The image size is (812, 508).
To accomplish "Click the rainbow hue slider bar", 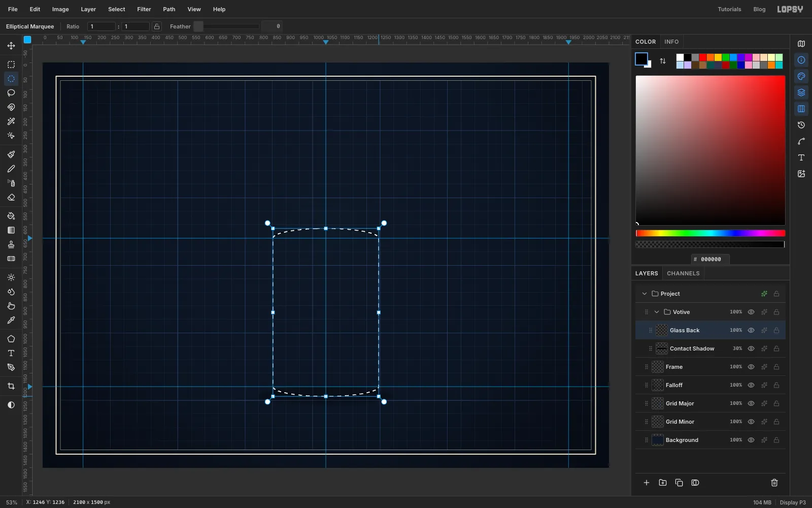I will point(710,233).
